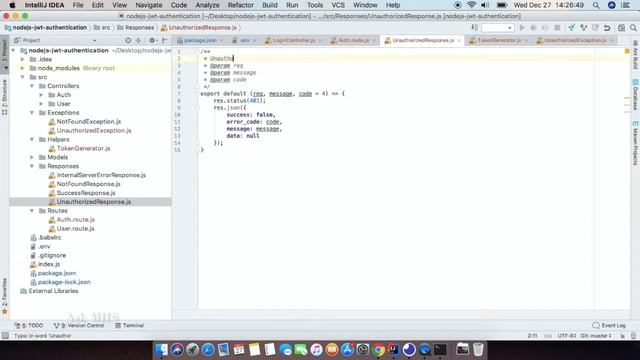Switch to UnauthorizedException.js tab
Screen dimensions: 640x360
point(575,40)
